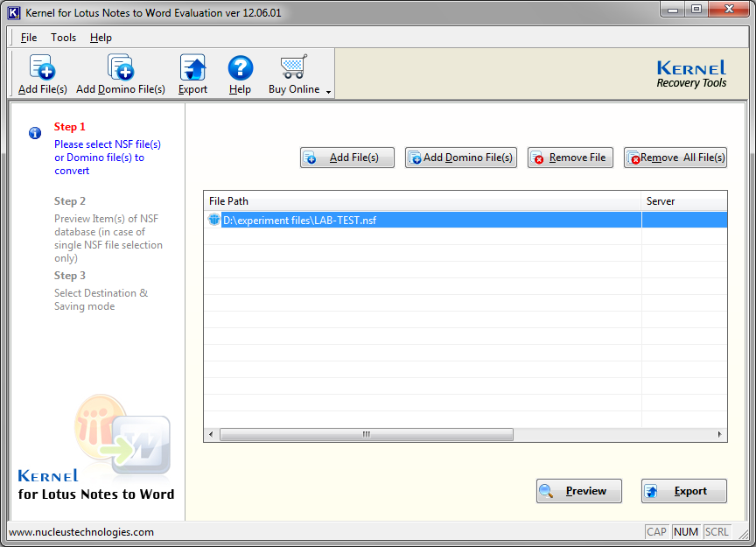Viewport: 756px width, 547px height.
Task: Click the Step 1 heading in the sidebar
Action: 69,127
